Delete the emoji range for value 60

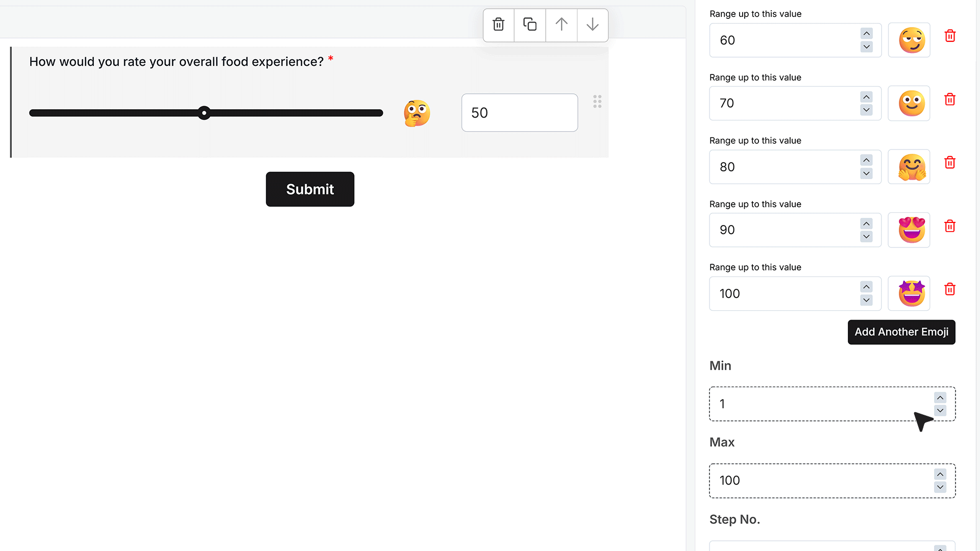[950, 36]
